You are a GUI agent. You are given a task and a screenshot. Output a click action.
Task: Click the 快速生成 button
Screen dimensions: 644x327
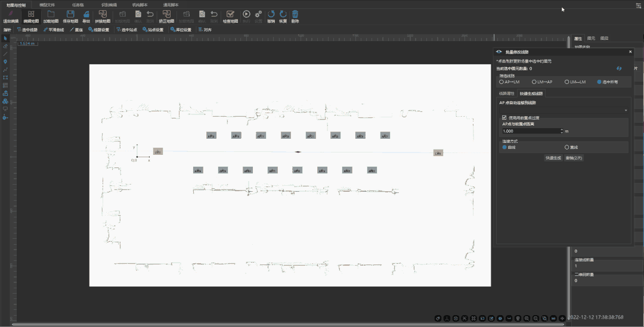point(553,158)
